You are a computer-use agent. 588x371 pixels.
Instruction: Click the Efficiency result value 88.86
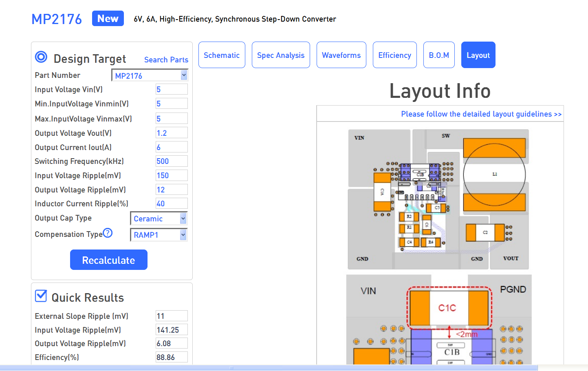[172, 357]
